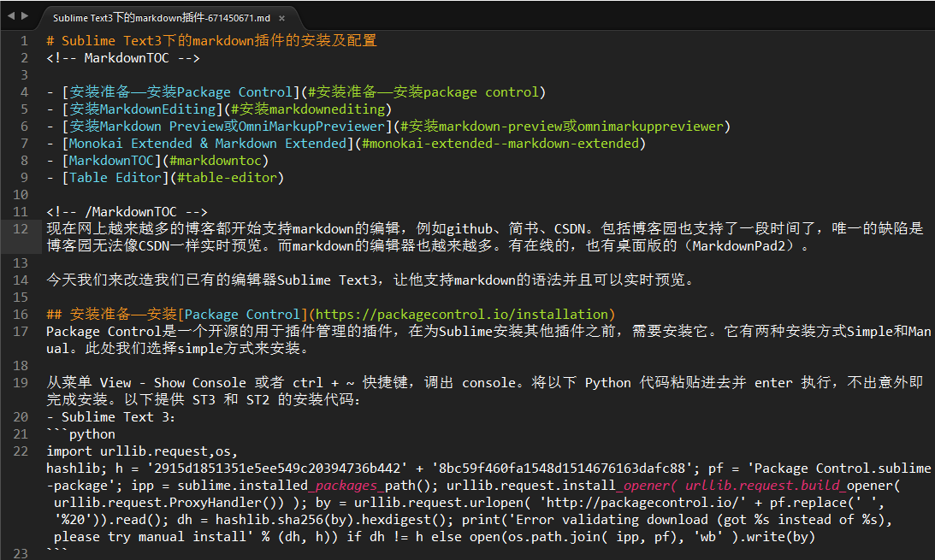The height and width of the screenshot is (560, 935).
Task: Click the packagecontrol.io/installation URL on line 16
Action: (462, 314)
